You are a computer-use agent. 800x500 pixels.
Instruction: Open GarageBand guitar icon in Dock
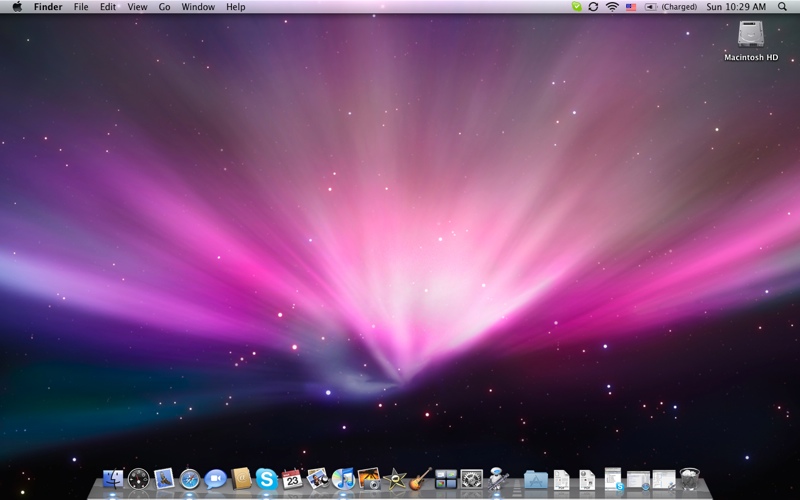tap(421, 479)
